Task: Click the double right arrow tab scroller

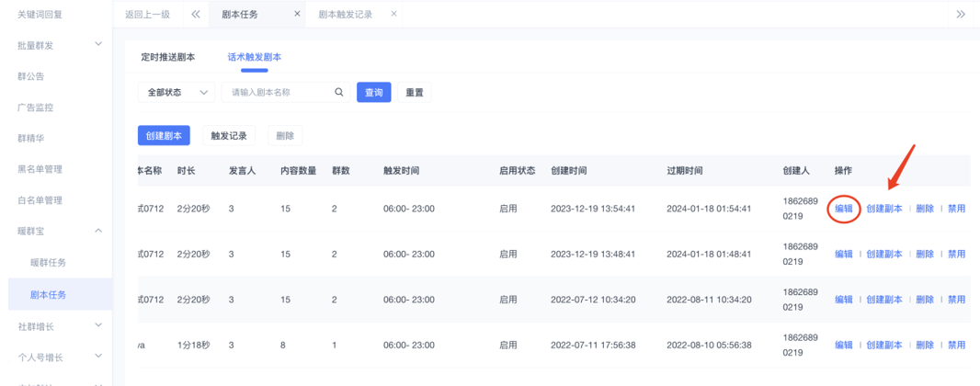Action: click(x=961, y=14)
